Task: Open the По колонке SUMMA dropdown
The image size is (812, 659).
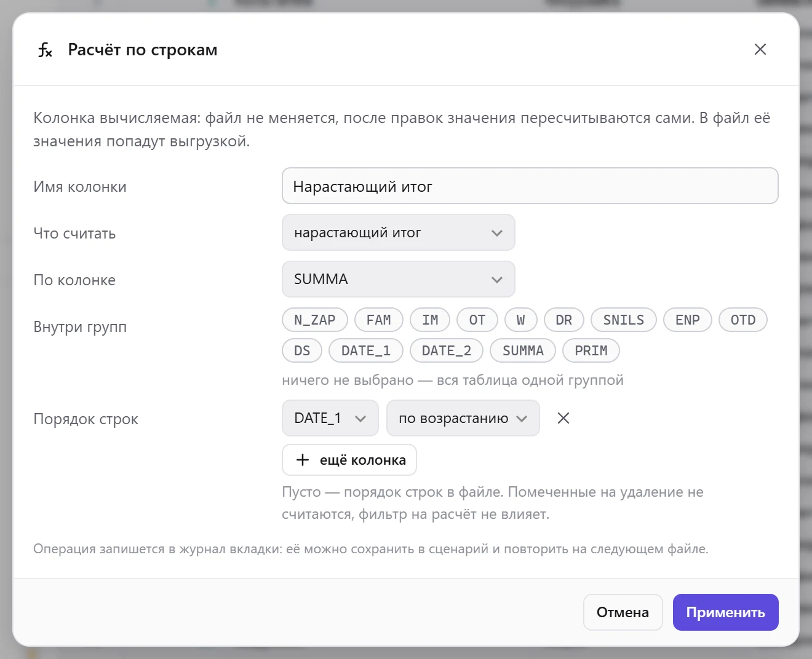Action: tap(398, 279)
